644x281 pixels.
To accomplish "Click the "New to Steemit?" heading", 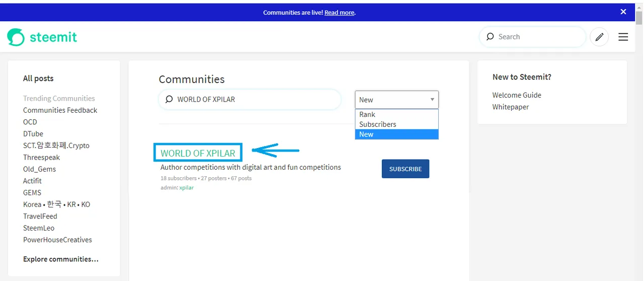I will pyautogui.click(x=522, y=77).
